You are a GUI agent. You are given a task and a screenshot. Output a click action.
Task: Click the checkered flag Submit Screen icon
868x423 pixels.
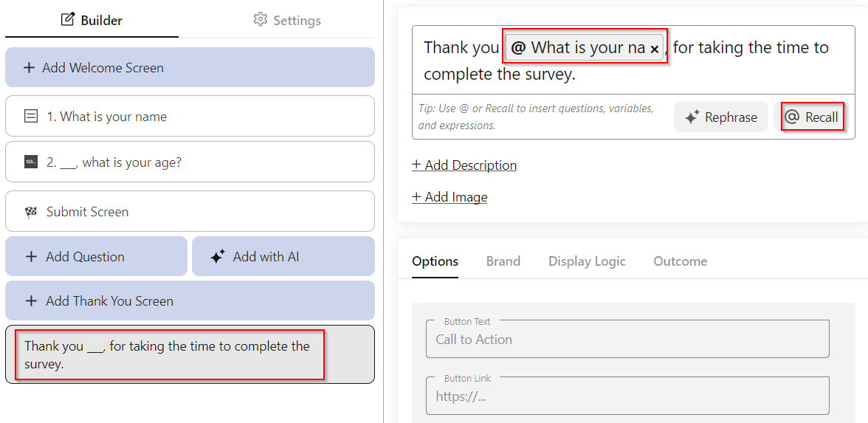coord(30,212)
